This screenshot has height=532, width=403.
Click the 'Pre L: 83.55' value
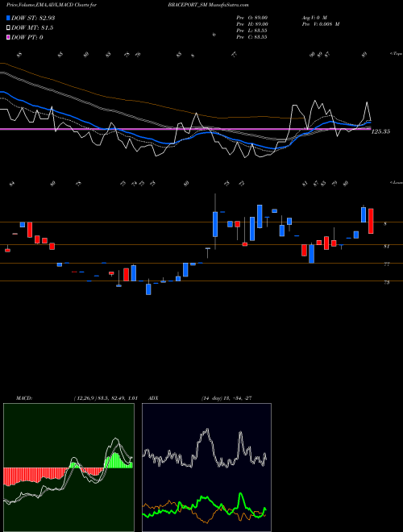tap(251, 31)
